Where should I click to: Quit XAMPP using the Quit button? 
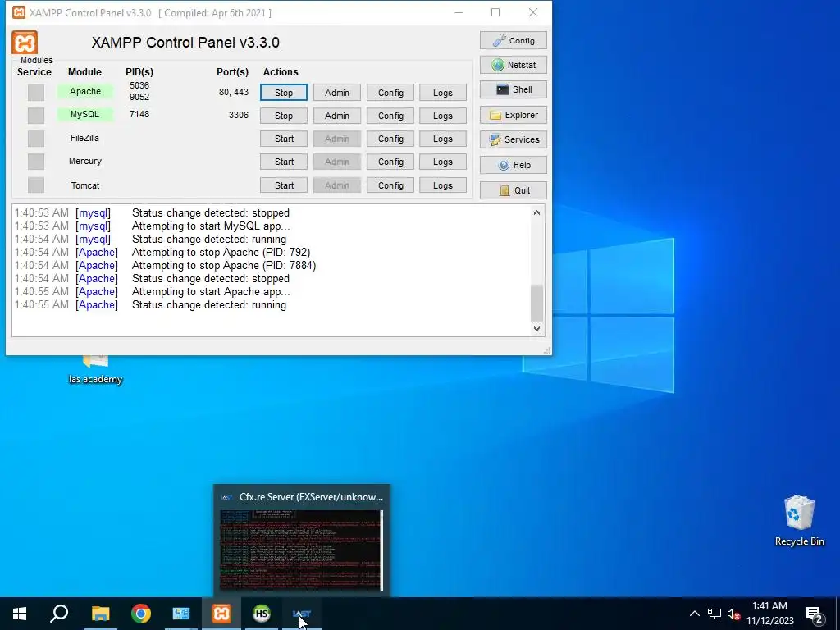(x=514, y=190)
